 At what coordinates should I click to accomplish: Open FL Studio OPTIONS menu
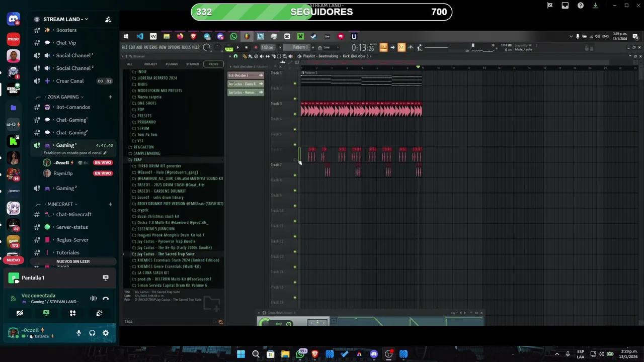tap(174, 47)
